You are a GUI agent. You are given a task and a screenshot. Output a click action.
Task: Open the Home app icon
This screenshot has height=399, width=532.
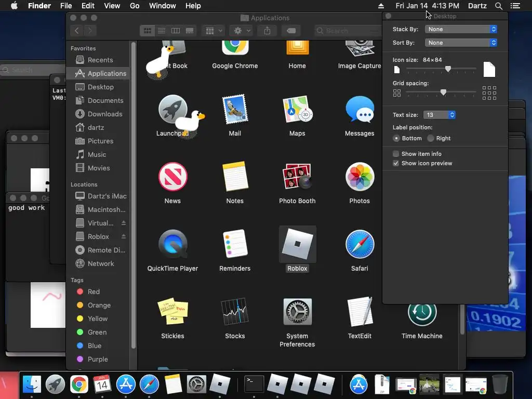coord(297,48)
